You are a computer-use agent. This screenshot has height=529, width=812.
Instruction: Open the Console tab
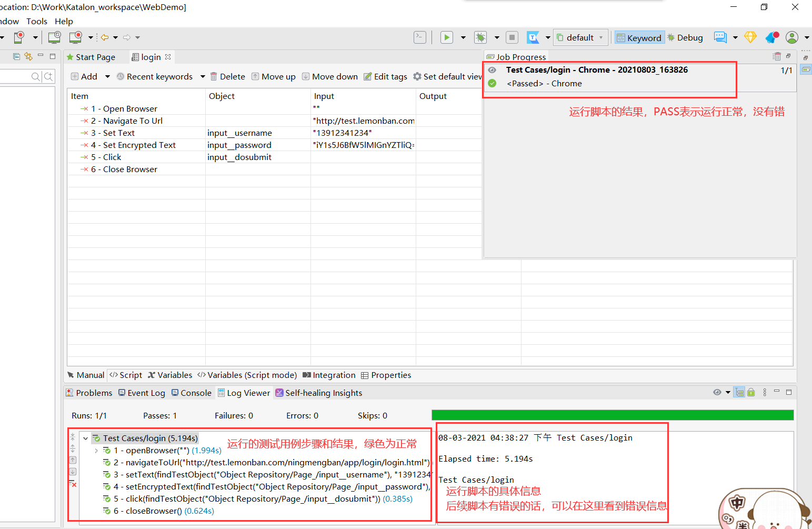pos(192,393)
